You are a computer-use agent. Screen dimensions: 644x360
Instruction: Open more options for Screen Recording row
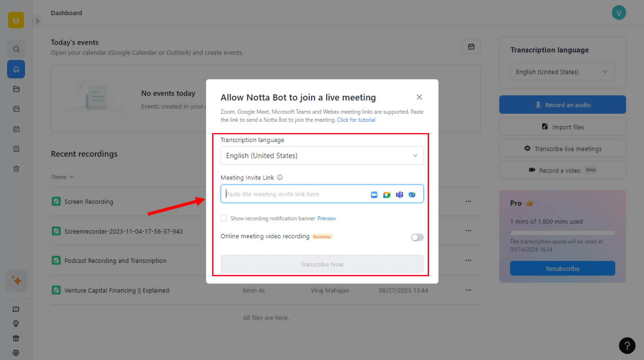tap(468, 201)
